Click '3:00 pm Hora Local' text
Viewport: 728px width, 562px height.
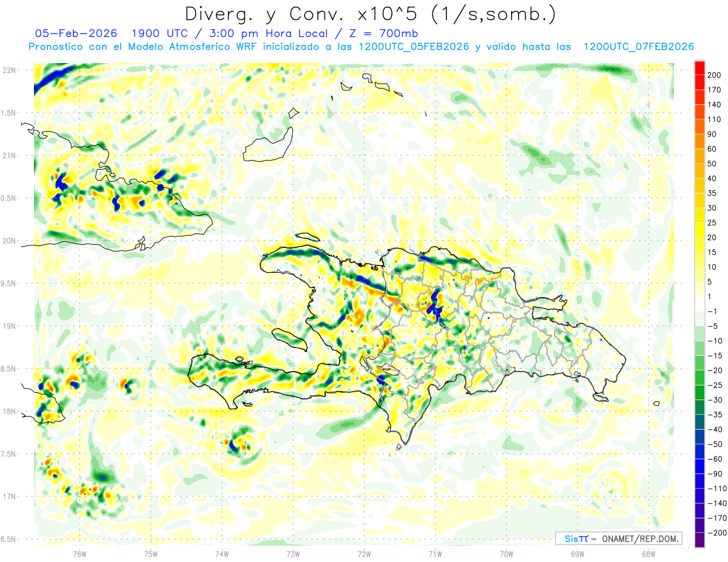(267, 33)
